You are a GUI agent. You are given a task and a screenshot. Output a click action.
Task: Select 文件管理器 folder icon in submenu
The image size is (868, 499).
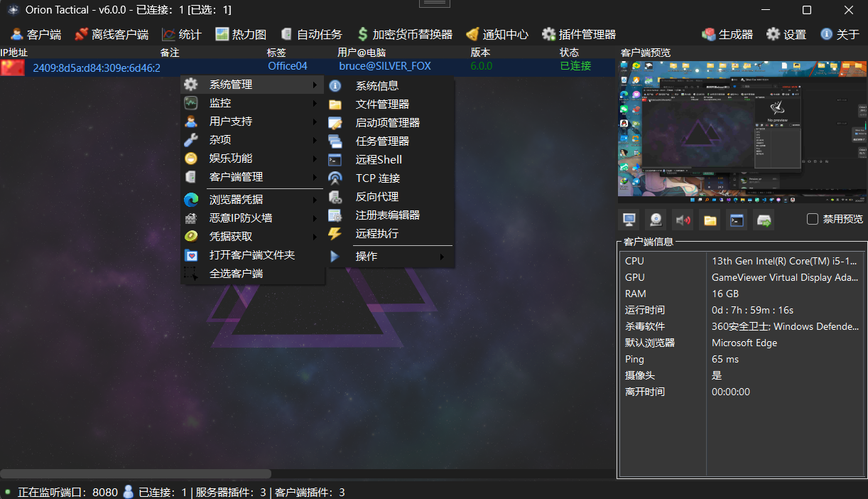(x=335, y=104)
